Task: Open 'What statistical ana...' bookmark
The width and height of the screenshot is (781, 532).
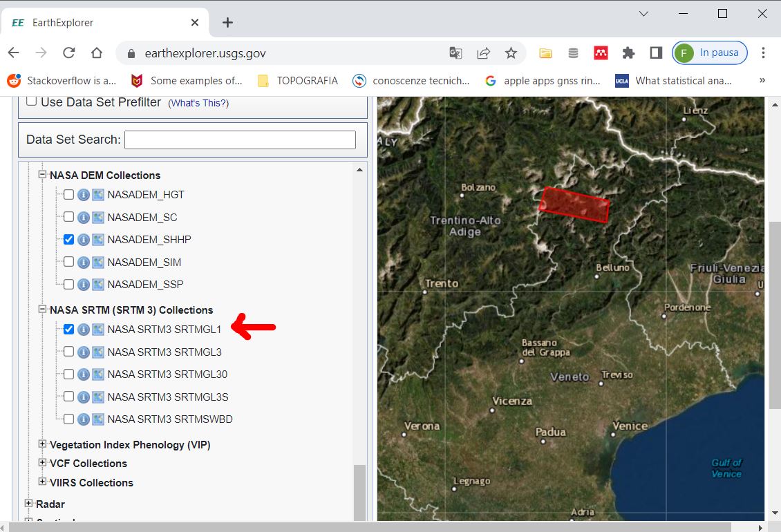Action: [674, 81]
